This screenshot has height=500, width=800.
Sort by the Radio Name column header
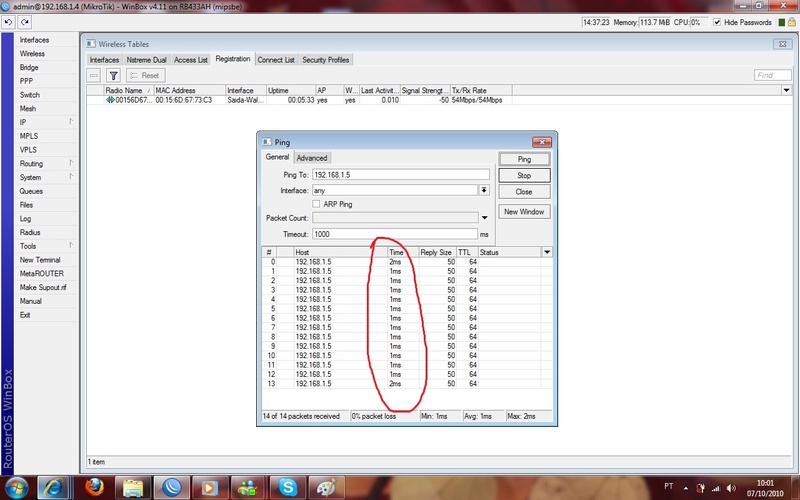(x=129, y=90)
